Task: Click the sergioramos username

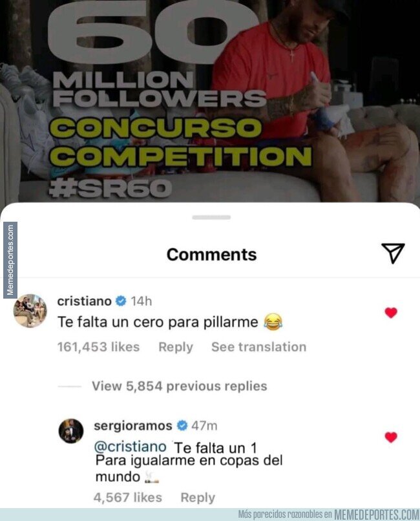Action: 133,425
